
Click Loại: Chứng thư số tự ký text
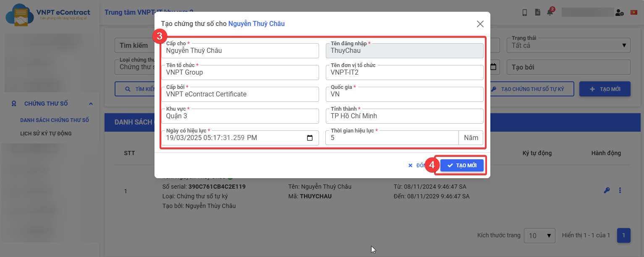coord(195,196)
